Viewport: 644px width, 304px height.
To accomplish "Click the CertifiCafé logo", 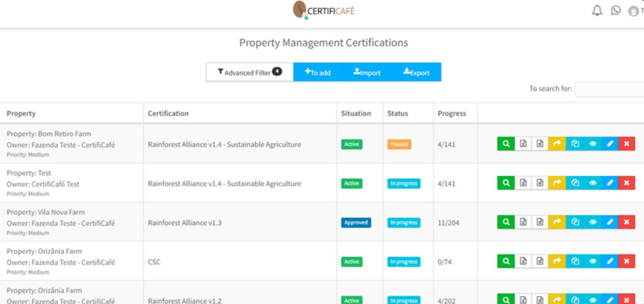I will coord(323,10).
